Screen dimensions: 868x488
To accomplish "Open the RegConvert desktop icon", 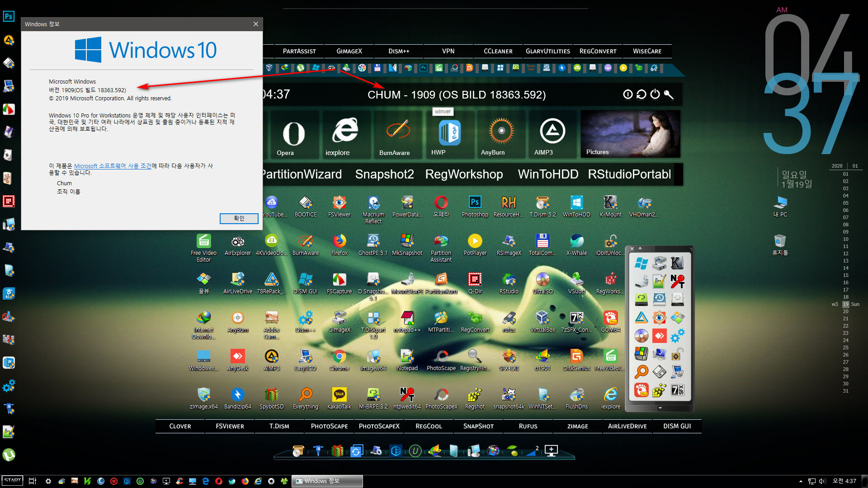I will click(x=475, y=322).
